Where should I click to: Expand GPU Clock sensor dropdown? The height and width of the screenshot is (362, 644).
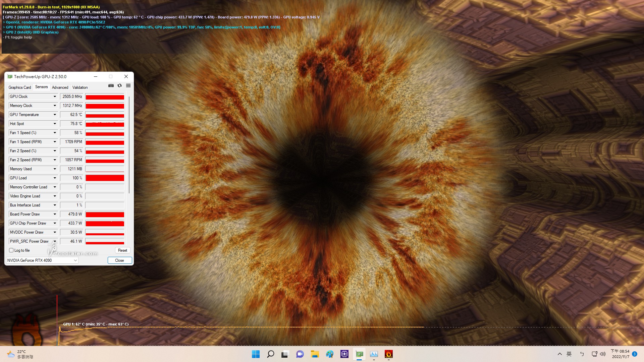click(55, 97)
